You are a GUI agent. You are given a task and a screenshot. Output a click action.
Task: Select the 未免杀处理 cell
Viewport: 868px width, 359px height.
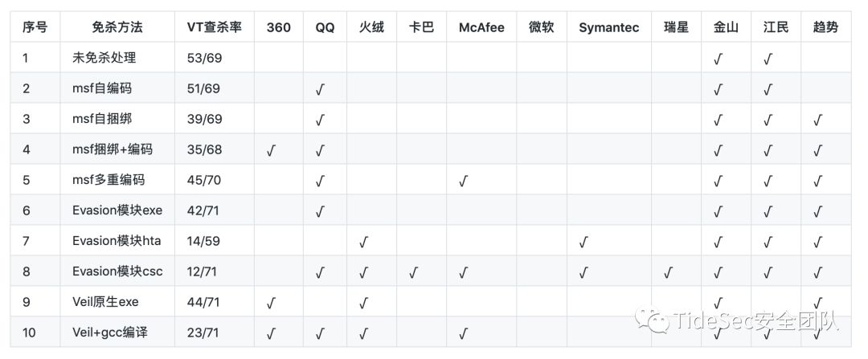[x=104, y=58]
